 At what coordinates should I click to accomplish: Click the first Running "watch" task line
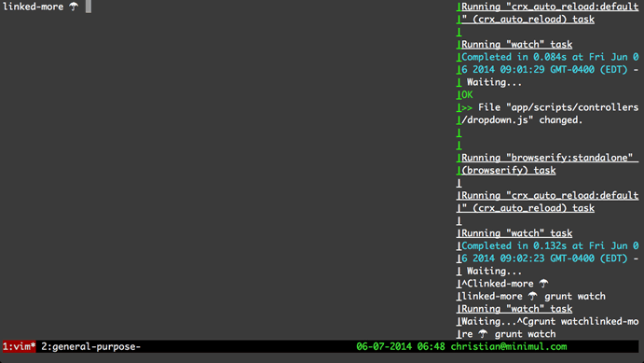516,44
